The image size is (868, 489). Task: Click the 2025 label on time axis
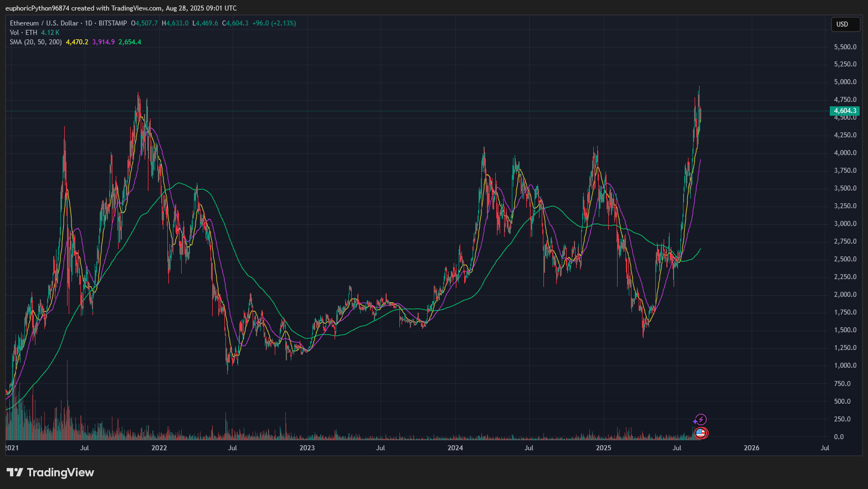point(604,448)
